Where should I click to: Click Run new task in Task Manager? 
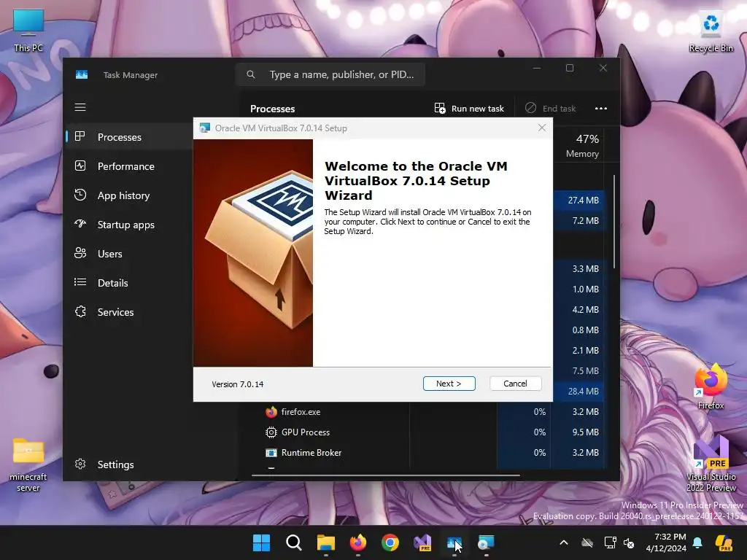point(469,109)
